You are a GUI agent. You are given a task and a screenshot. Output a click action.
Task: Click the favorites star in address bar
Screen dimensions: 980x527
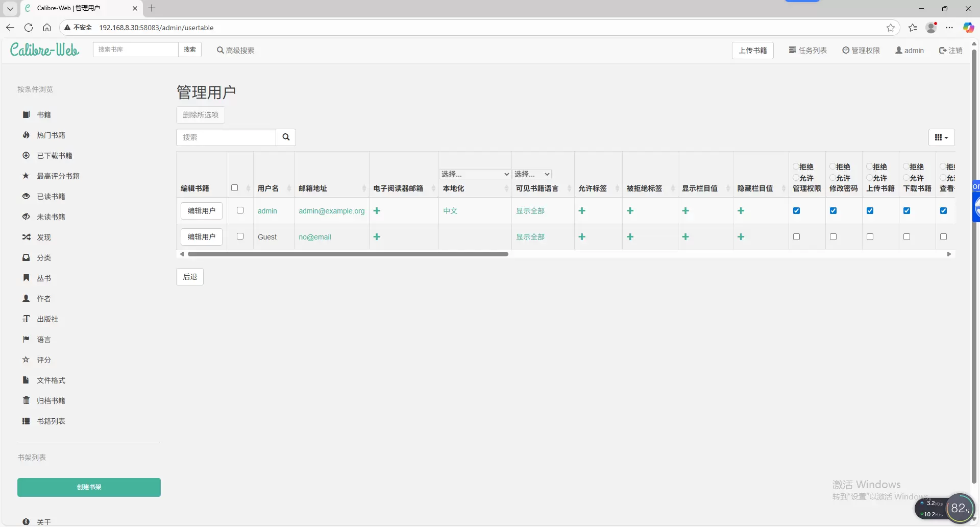[x=891, y=28]
